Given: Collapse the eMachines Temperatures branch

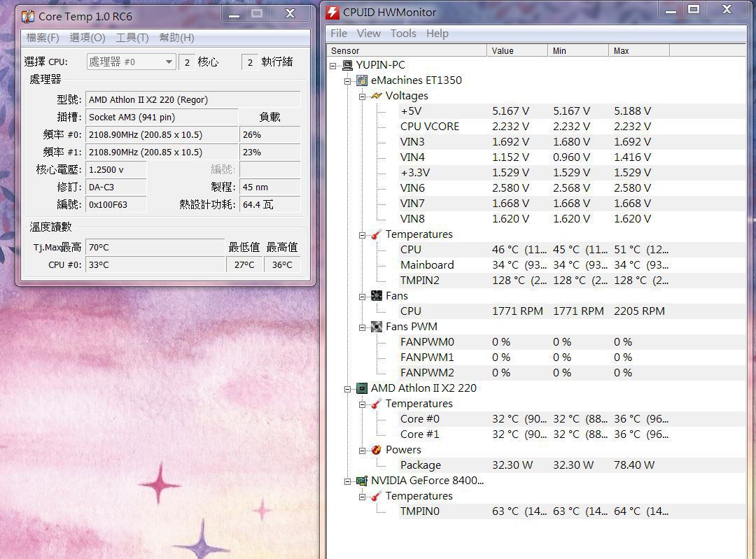Looking at the screenshot, I should click(362, 235).
